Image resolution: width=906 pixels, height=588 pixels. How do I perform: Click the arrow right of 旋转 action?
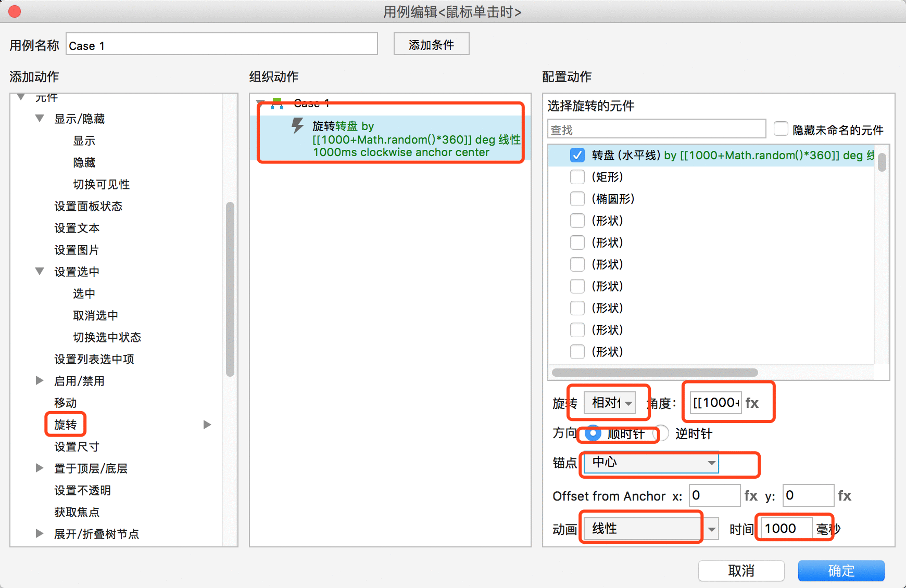point(207,425)
